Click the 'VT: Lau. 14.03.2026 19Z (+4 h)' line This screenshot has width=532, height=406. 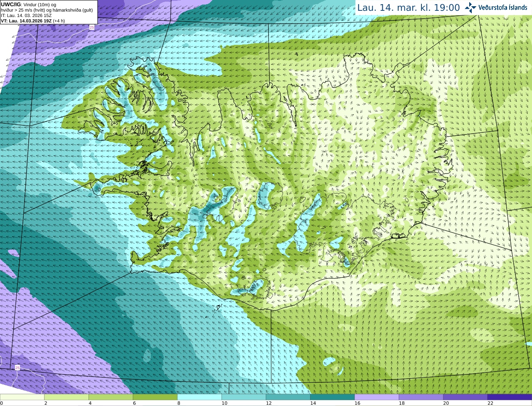pyautogui.click(x=33, y=21)
